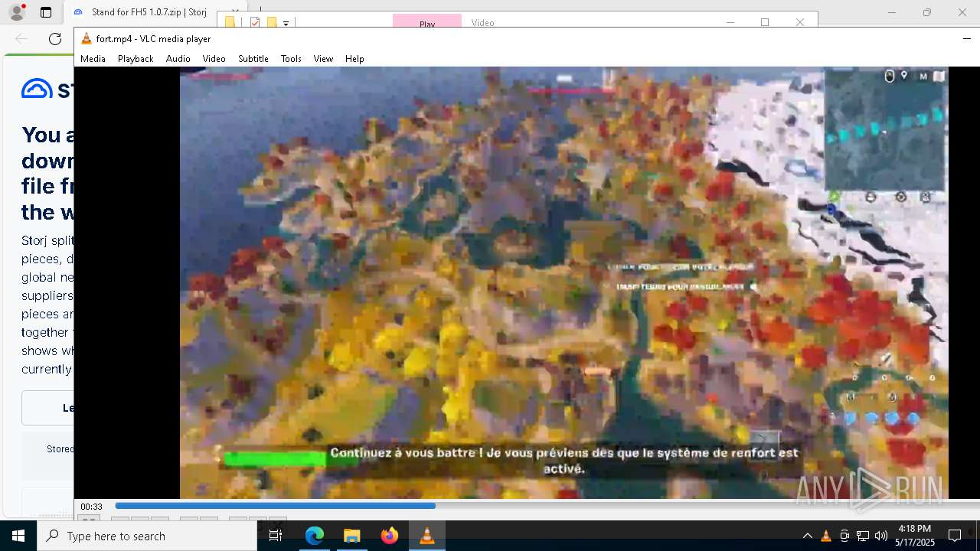Open the Playback menu in VLC

point(136,59)
